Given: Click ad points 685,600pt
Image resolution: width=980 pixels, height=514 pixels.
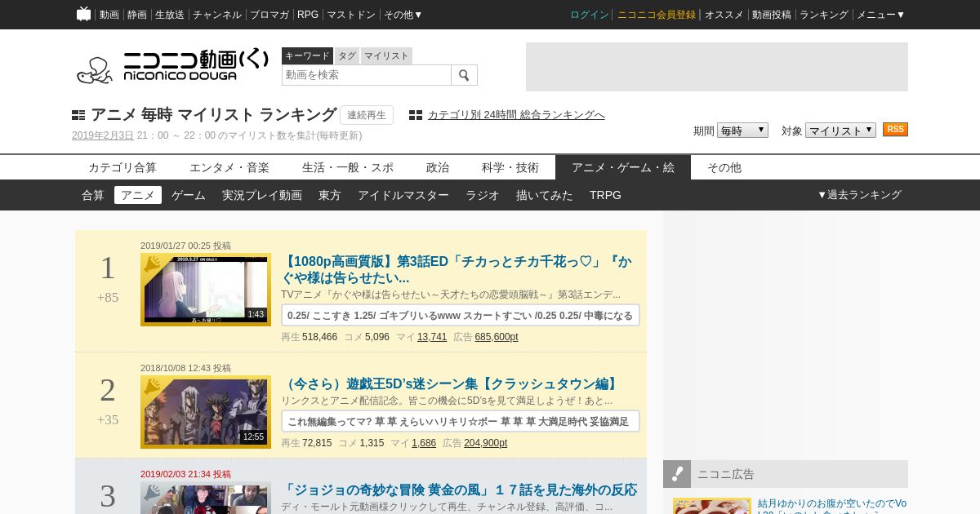Looking at the screenshot, I should pyautogui.click(x=497, y=337).
